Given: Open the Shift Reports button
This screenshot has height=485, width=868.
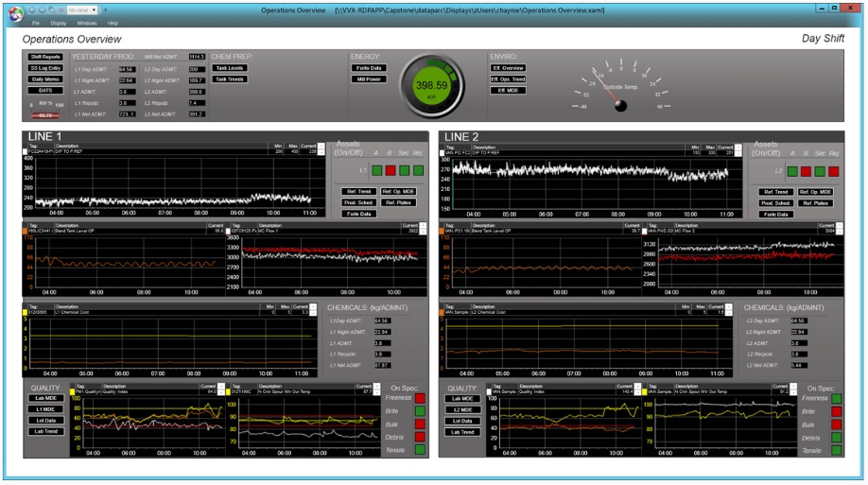Looking at the screenshot, I should pos(45,57).
